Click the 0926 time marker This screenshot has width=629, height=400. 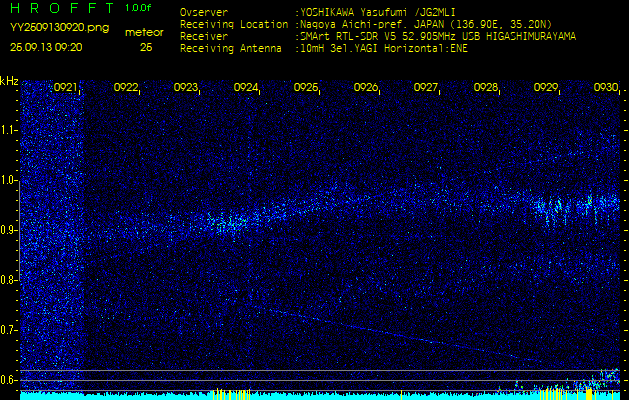click(x=366, y=88)
